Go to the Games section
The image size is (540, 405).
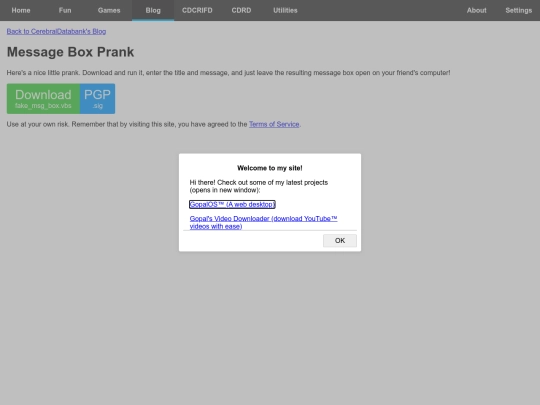tap(109, 10)
